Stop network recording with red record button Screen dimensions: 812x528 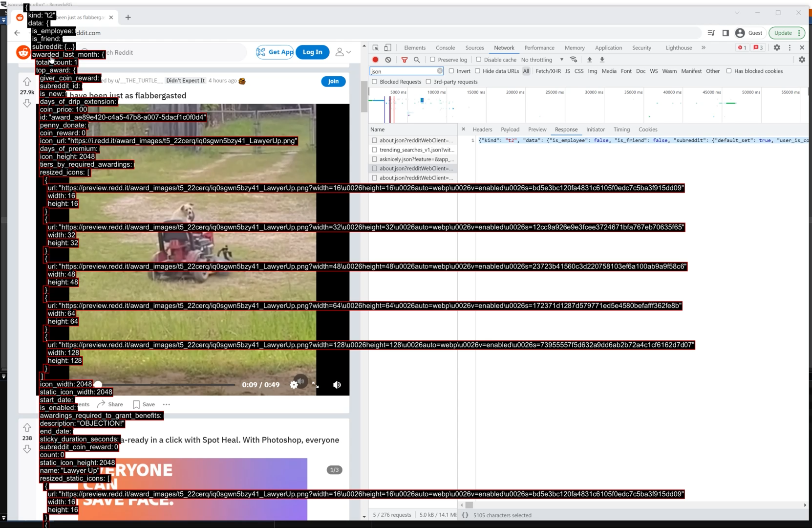pos(375,60)
